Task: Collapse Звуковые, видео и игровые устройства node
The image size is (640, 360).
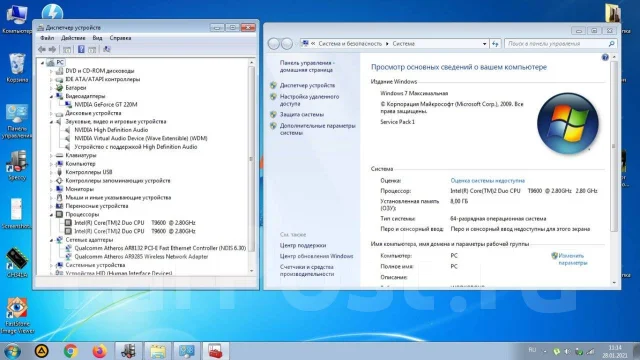Action: point(51,122)
